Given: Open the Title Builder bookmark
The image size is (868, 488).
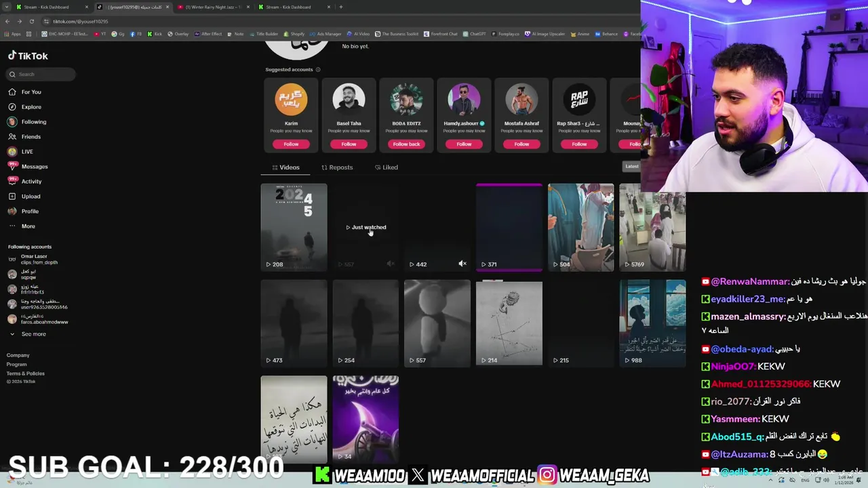Looking at the screenshot, I should pos(263,34).
